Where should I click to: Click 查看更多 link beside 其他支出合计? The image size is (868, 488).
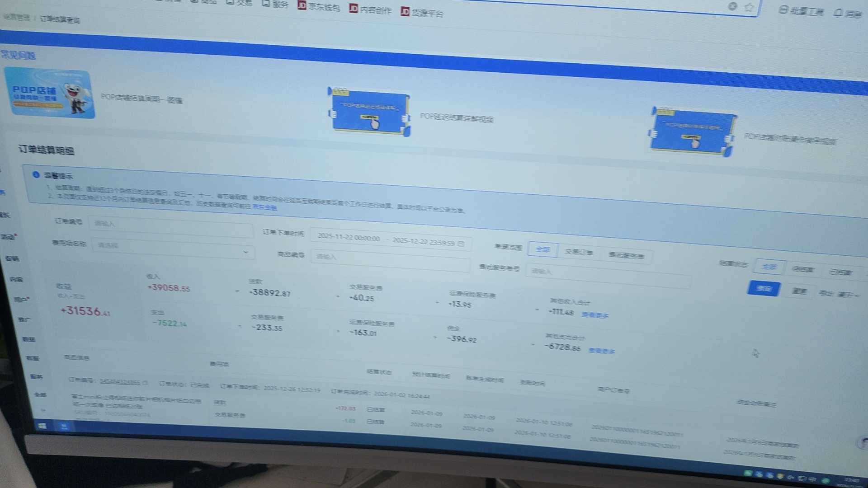[602, 351]
